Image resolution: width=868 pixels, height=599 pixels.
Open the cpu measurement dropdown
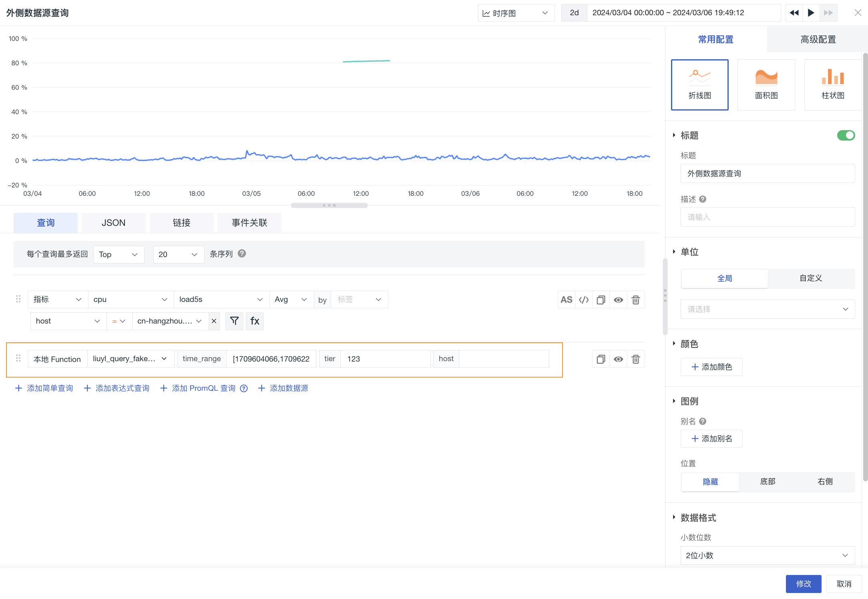click(131, 299)
